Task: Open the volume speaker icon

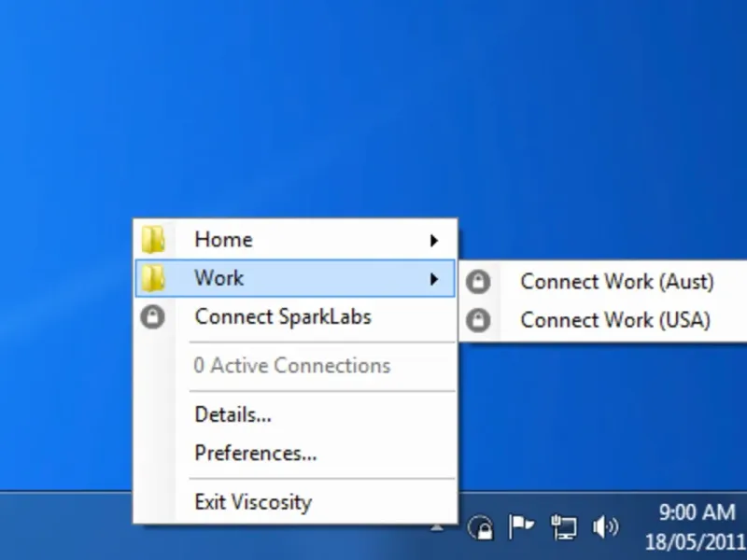Action: tap(605, 526)
